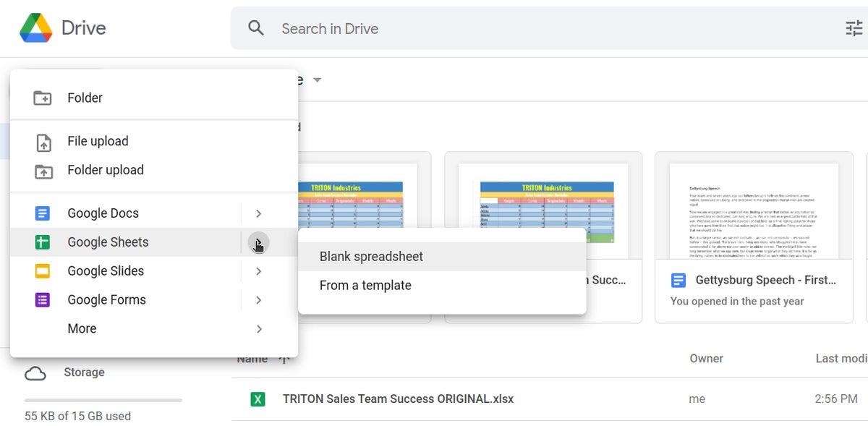The image size is (868, 426).
Task: Choose Folder from the New menu
Action: [154, 98]
